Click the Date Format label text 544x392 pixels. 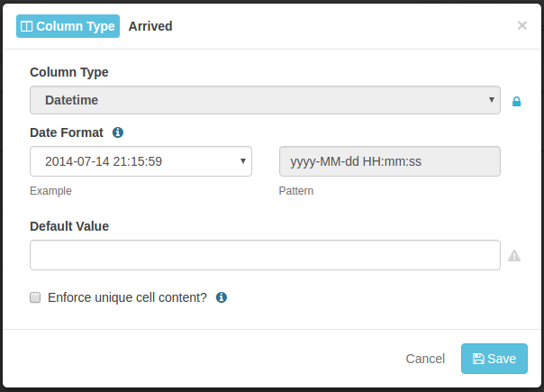click(x=67, y=132)
